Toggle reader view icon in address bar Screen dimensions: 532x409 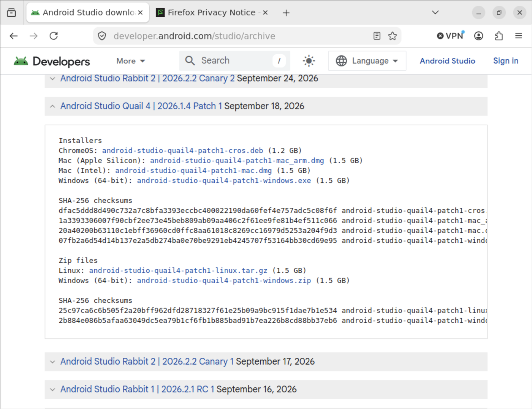377,36
